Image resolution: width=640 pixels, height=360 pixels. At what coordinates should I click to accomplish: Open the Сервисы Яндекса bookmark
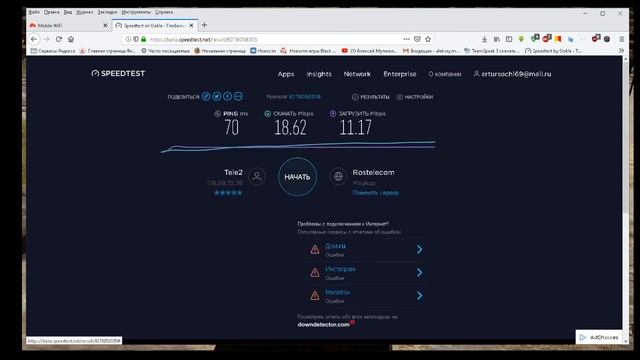(x=53, y=51)
